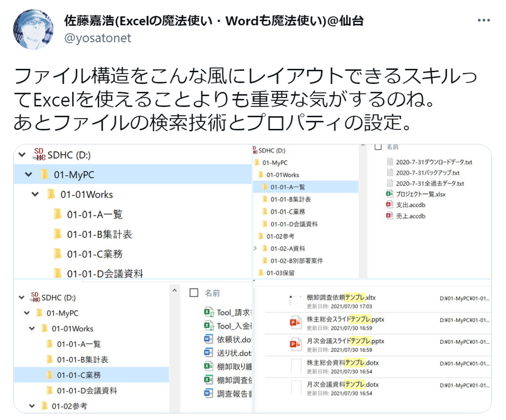
Task: Click the profile avatar of 佐藤嘉浩
Action: [x=33, y=29]
